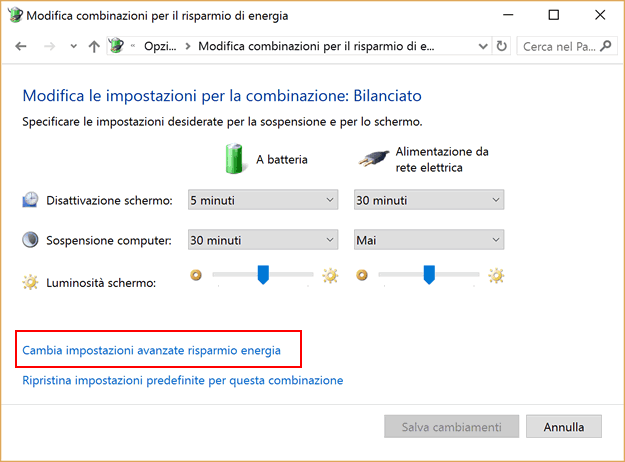Click the Annulla button
Image resolution: width=625 pixels, height=462 pixels.
pyautogui.click(x=564, y=427)
